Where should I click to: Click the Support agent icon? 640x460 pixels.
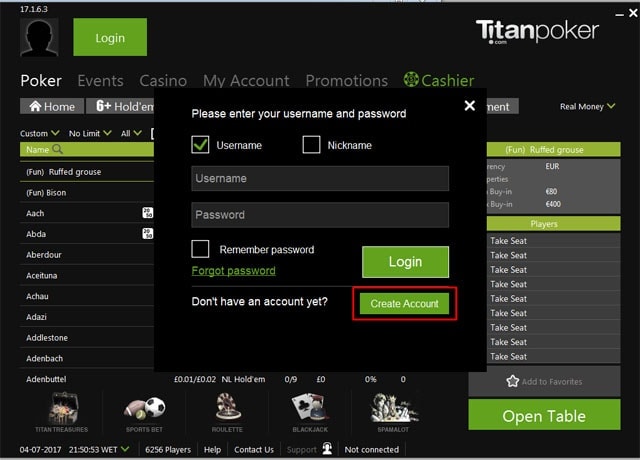pos(327,448)
